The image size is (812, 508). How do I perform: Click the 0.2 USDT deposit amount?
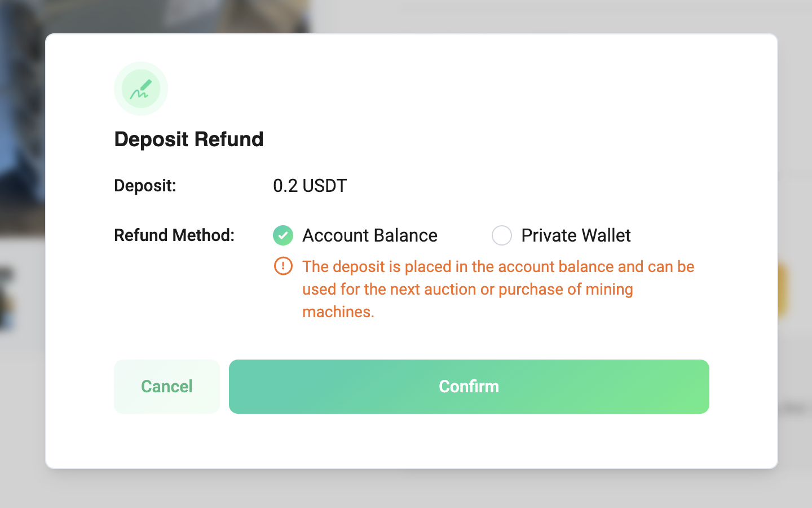coord(310,186)
